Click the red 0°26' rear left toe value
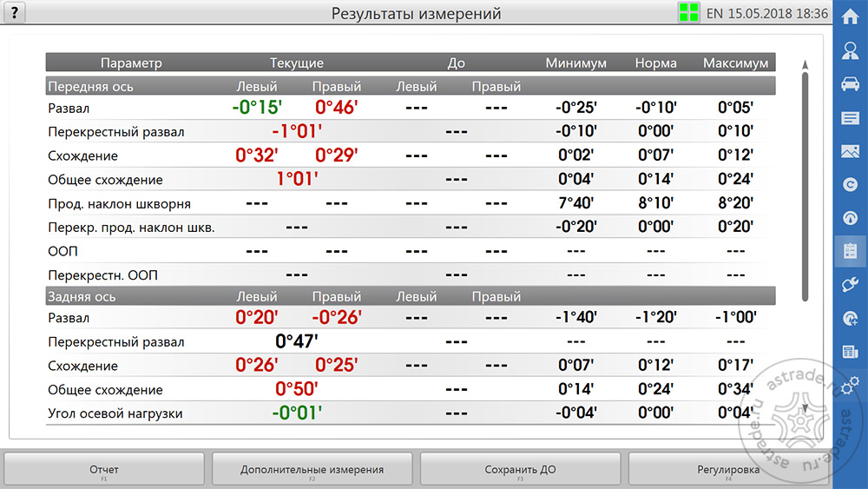This screenshot has width=868, height=489. click(x=257, y=365)
